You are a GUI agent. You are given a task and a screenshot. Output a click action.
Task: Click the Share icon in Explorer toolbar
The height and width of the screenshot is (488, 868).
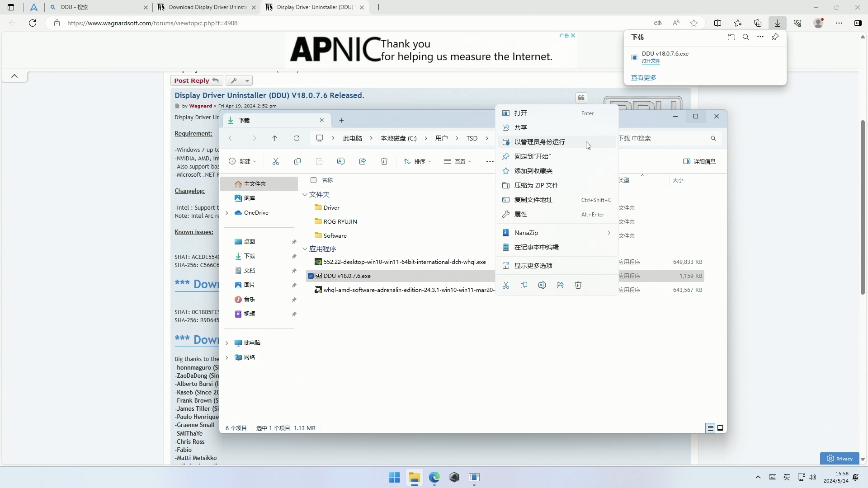point(363,161)
